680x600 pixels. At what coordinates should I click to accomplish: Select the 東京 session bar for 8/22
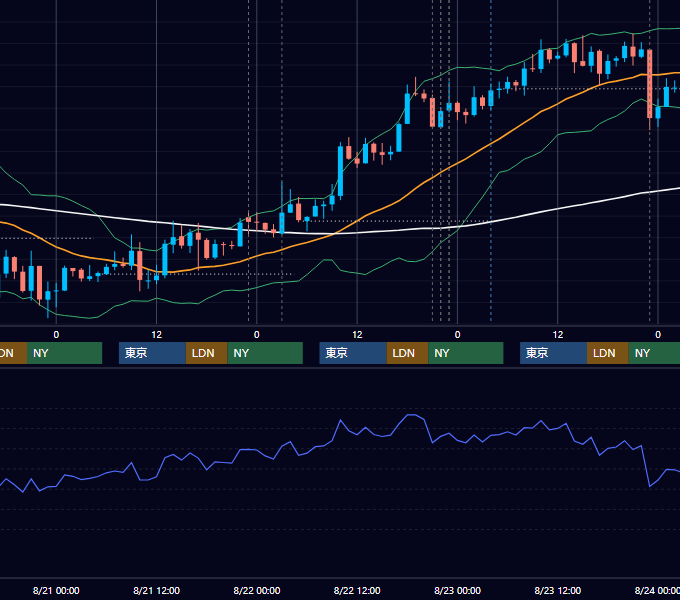pos(353,353)
